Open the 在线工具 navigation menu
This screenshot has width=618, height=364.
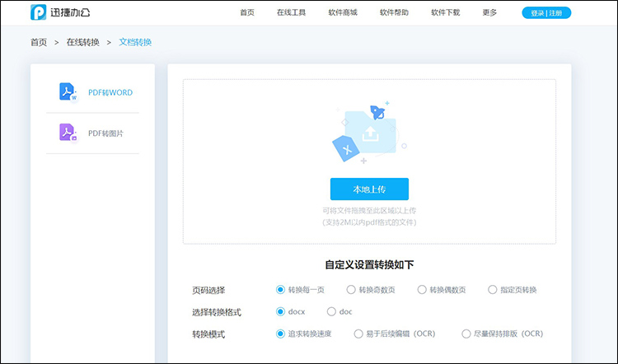(x=291, y=12)
